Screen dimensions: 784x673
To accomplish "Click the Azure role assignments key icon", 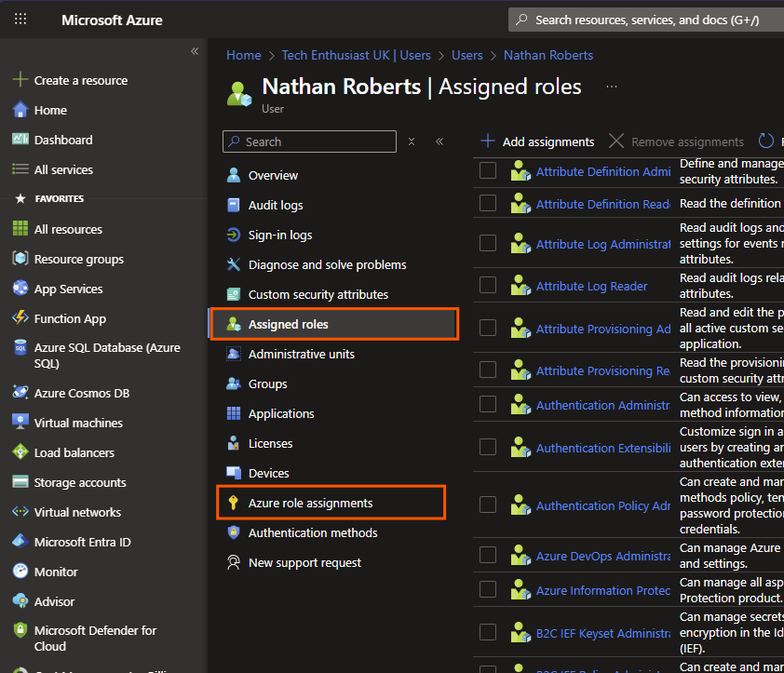I will pos(233,503).
